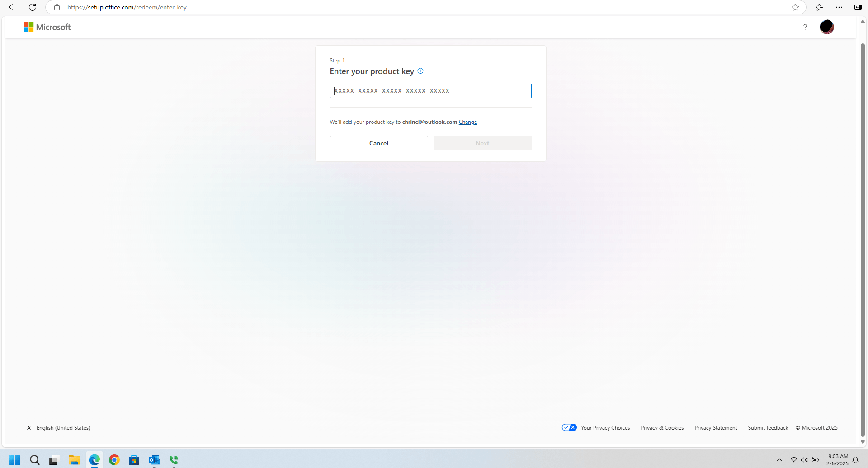
Task: Click the Change account link
Action: click(468, 122)
